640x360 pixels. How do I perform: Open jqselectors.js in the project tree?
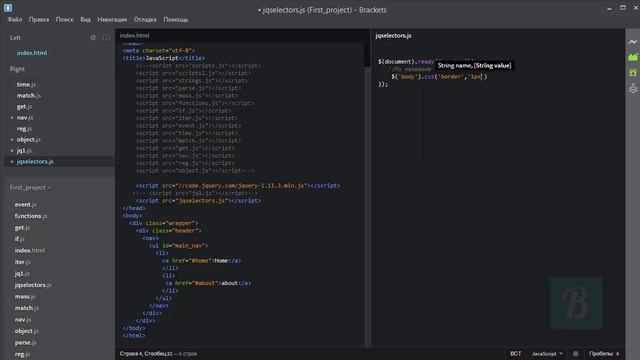click(x=33, y=285)
